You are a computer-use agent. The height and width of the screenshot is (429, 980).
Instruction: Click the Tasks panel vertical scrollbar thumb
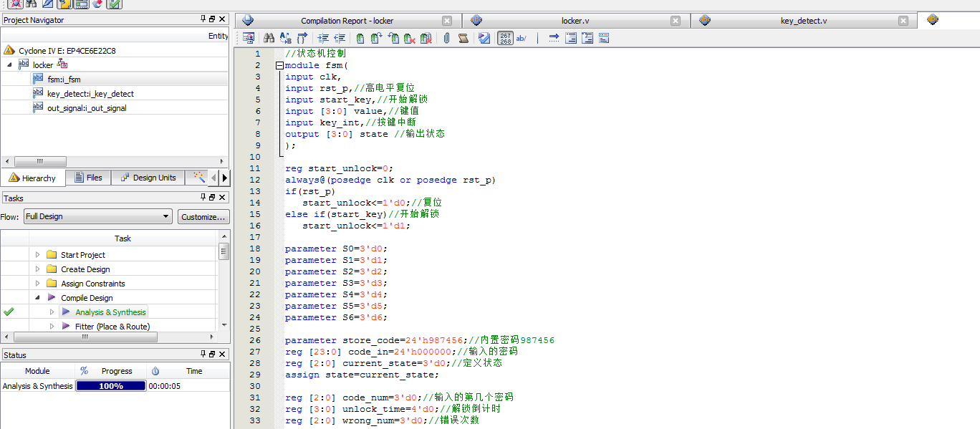point(224,251)
